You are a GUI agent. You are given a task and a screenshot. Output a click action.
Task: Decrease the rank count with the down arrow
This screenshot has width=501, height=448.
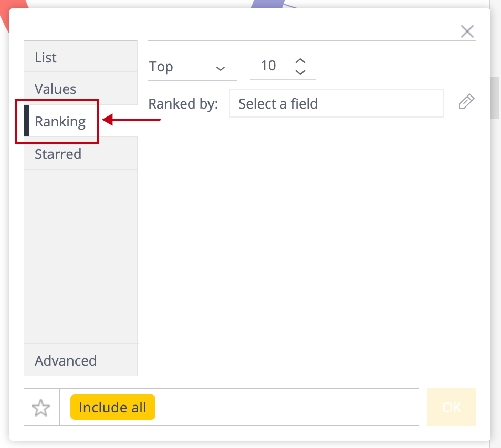pyautogui.click(x=300, y=72)
